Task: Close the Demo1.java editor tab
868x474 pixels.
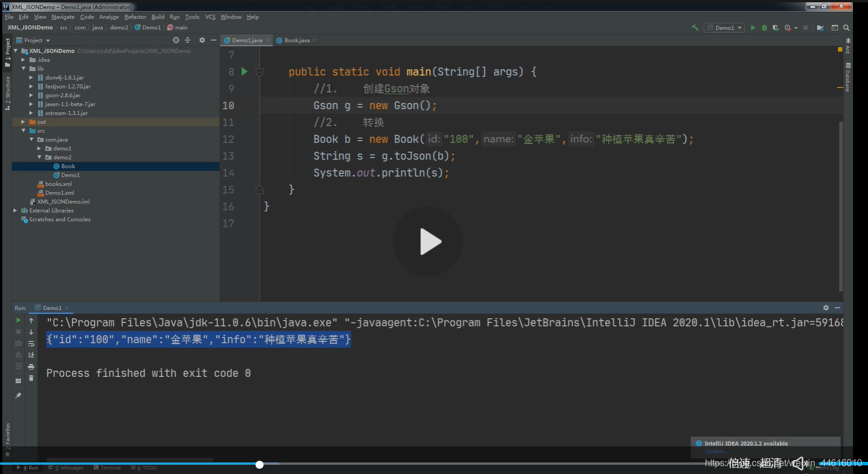Action: [267, 40]
